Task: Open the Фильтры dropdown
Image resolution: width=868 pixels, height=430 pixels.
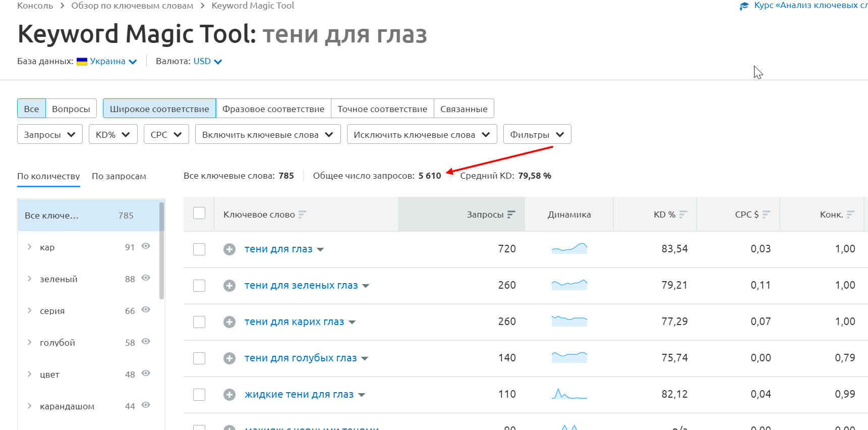Action: click(537, 134)
